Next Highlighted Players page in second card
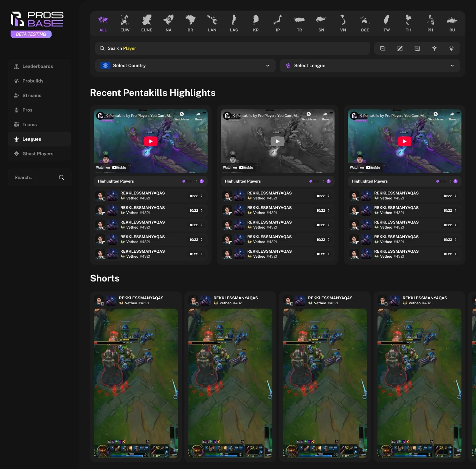 [329, 181]
